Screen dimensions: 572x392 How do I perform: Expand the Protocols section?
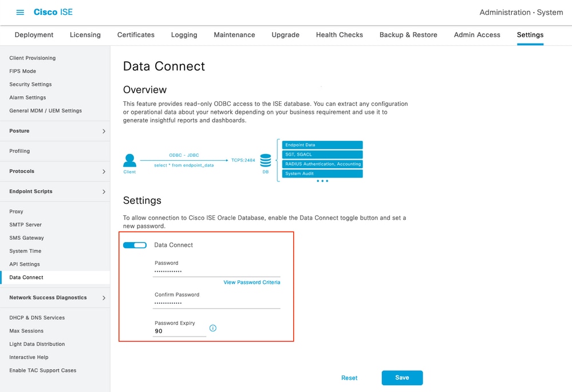[x=55, y=171]
